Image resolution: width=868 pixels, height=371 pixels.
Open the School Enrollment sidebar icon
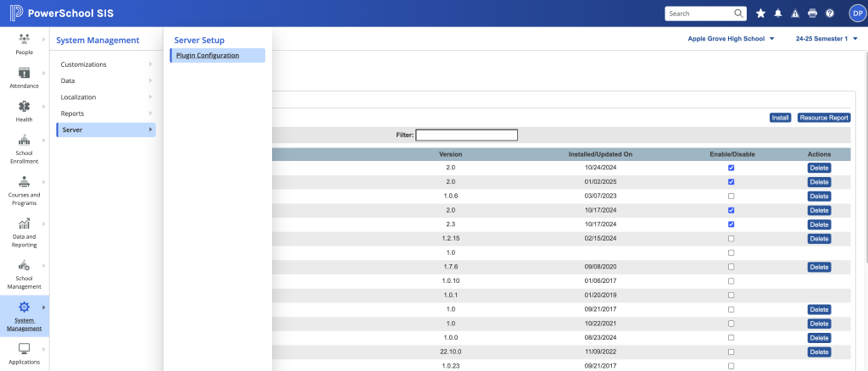click(24, 139)
